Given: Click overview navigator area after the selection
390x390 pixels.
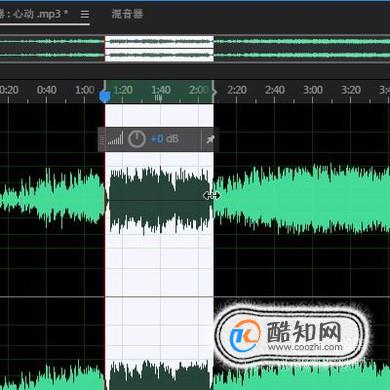Looking at the screenshot, I should pyautogui.click(x=302, y=49).
